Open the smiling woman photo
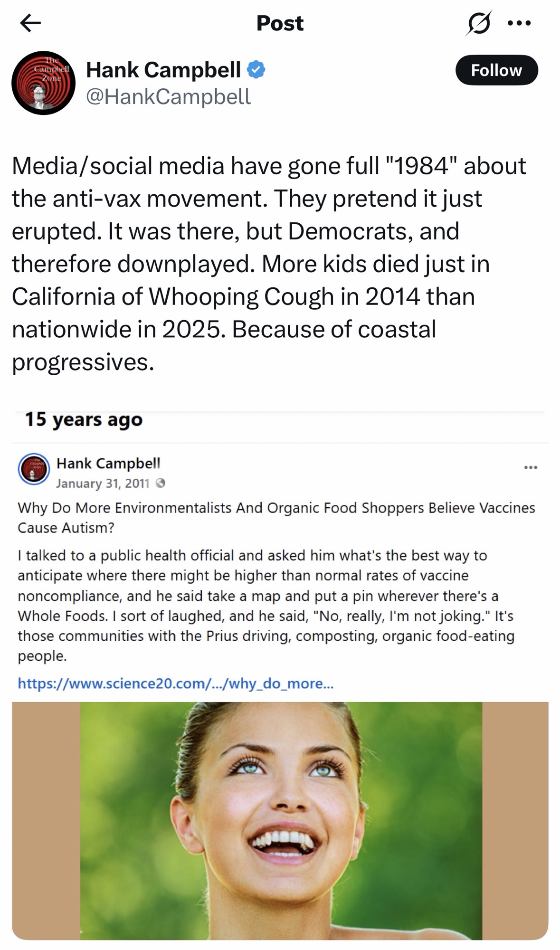The height and width of the screenshot is (950, 560). click(x=280, y=820)
